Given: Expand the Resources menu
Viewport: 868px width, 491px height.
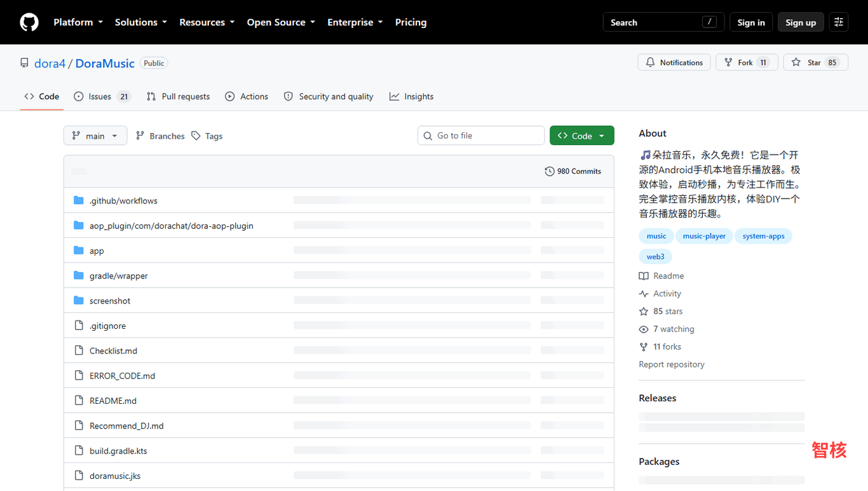Looking at the screenshot, I should point(207,22).
